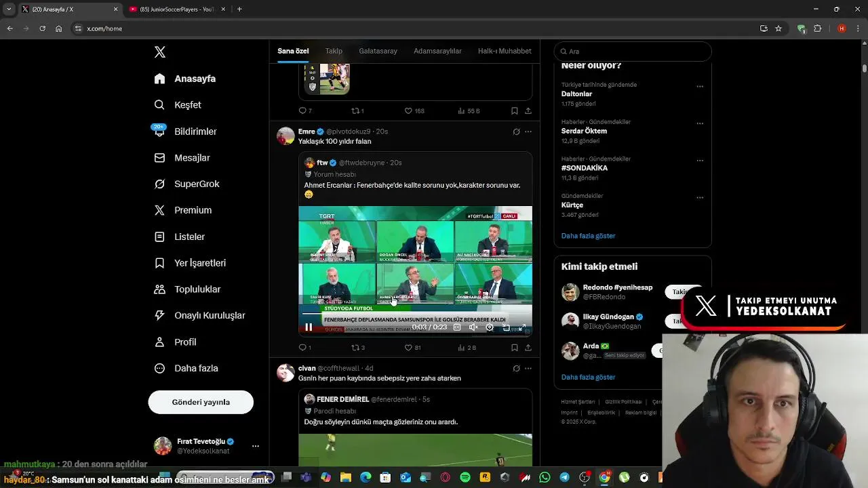This screenshot has height=488, width=868.
Task: Click the video progress bar
Action: (x=415, y=314)
